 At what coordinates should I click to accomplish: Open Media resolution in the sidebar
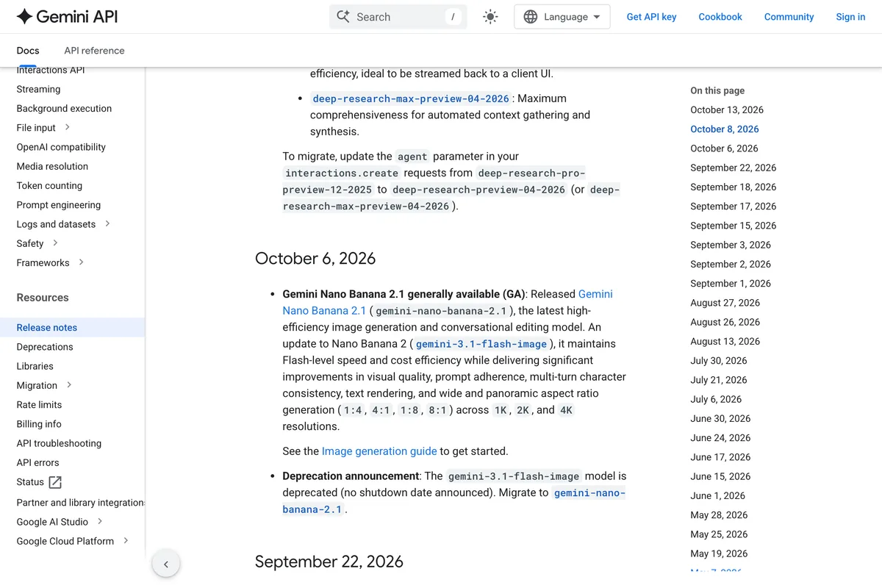52,166
